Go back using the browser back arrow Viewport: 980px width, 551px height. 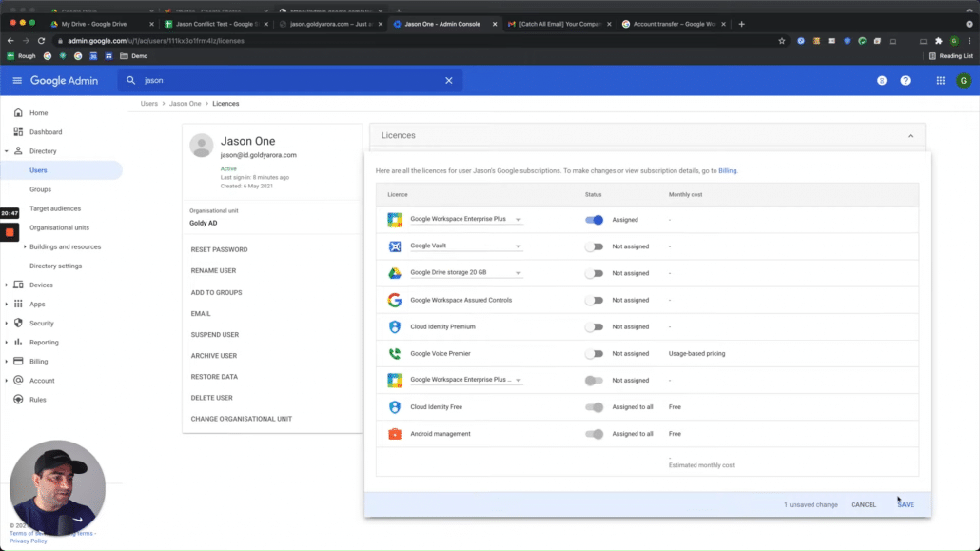point(10,41)
